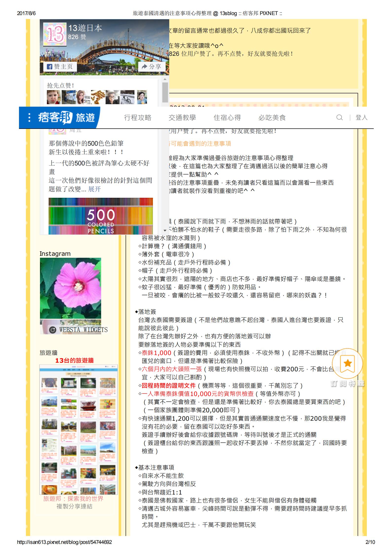Click the orange star subscribe badge
The width and height of the screenshot is (392, 555).
point(347,363)
